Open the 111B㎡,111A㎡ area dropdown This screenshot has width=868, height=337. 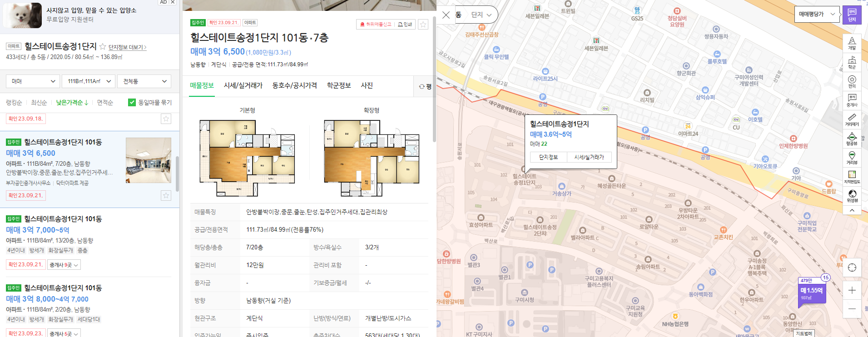pos(88,81)
